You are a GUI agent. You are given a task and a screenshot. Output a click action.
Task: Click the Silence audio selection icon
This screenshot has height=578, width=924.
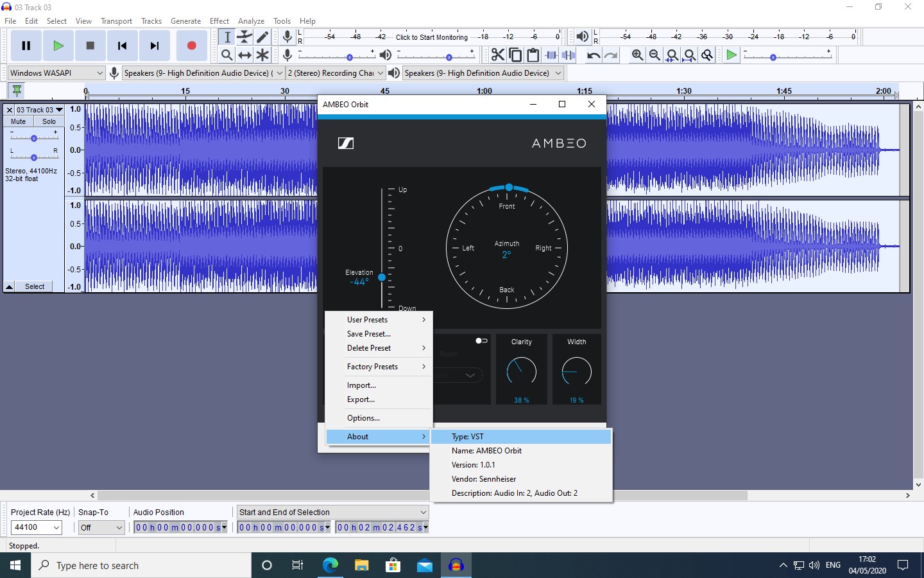569,55
